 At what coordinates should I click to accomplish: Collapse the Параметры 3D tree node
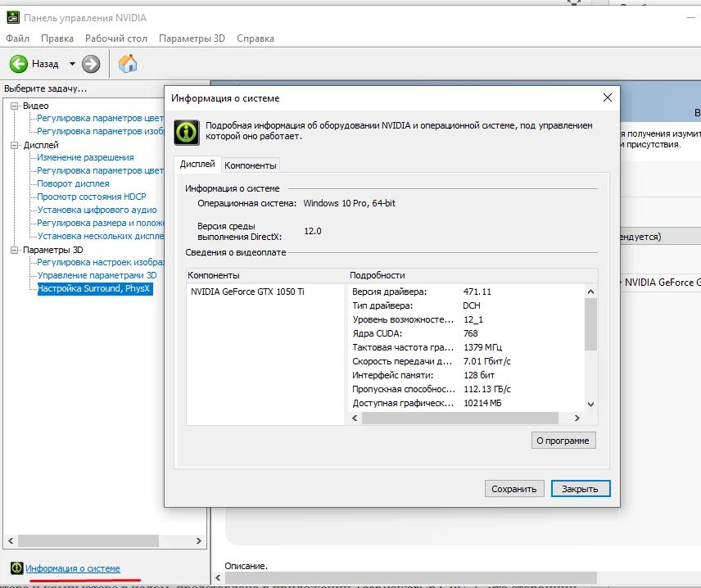[x=14, y=250]
